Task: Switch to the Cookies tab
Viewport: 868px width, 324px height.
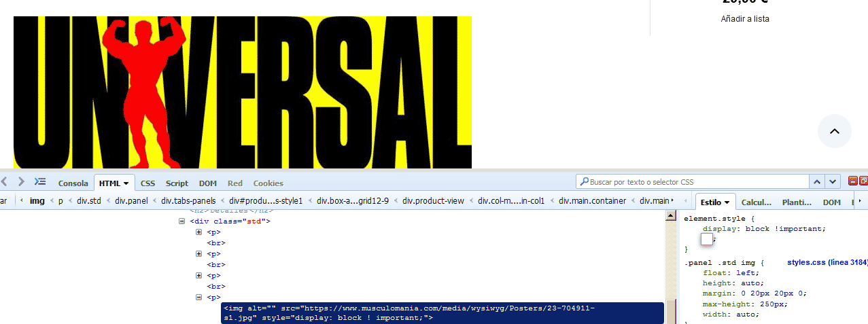Action: [268, 183]
